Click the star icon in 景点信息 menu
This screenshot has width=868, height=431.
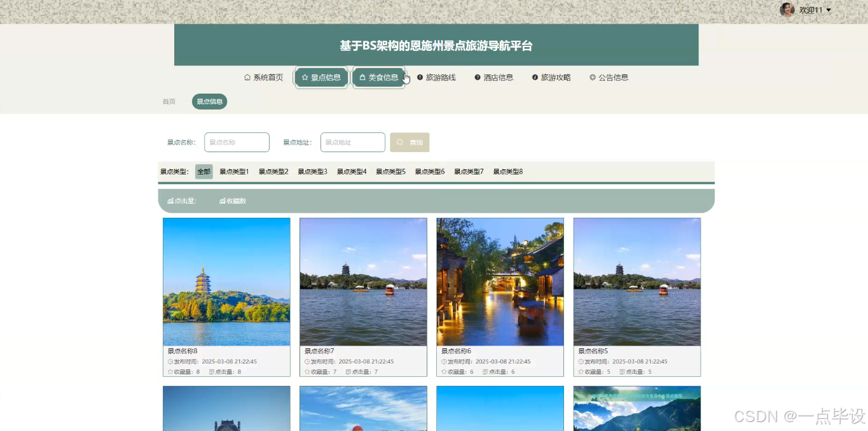[x=305, y=78]
